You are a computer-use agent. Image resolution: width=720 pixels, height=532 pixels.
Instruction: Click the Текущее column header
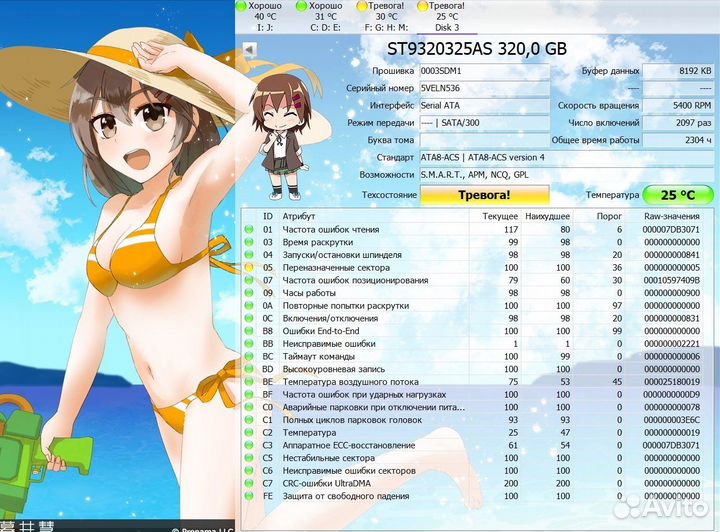coord(500,216)
